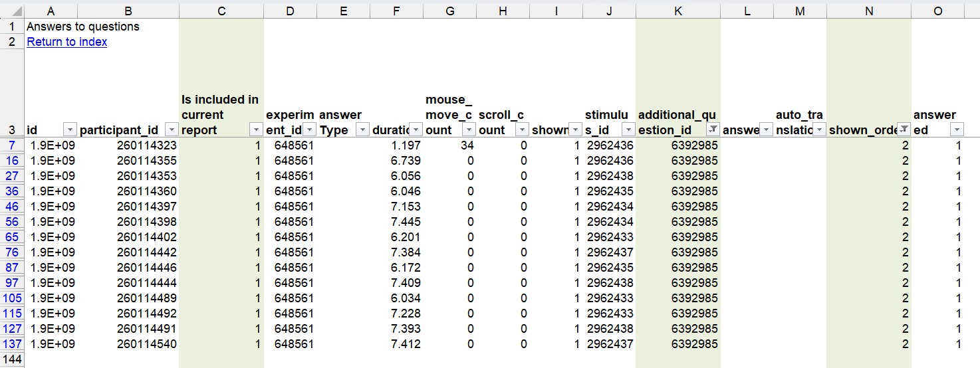Open the 'Is included in current report' filter dropdown
This screenshot has width=980, height=368.
click(256, 130)
